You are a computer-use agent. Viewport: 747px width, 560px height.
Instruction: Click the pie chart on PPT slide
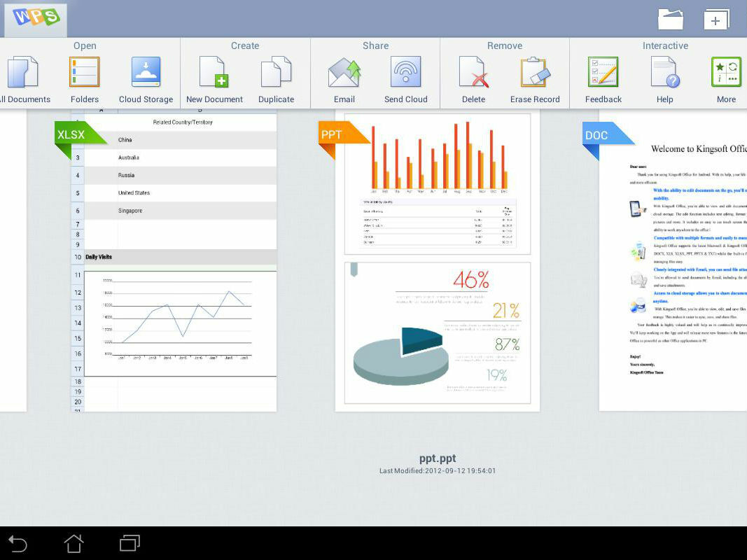click(400, 356)
